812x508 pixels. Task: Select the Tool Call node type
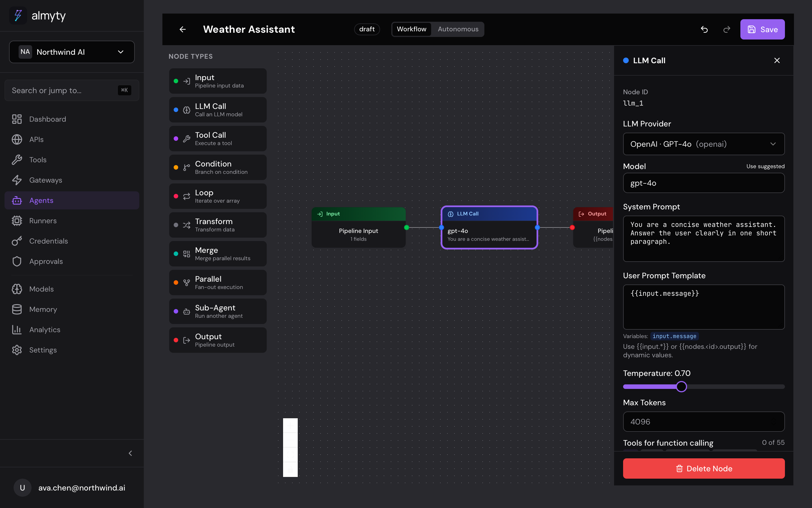[x=218, y=138]
